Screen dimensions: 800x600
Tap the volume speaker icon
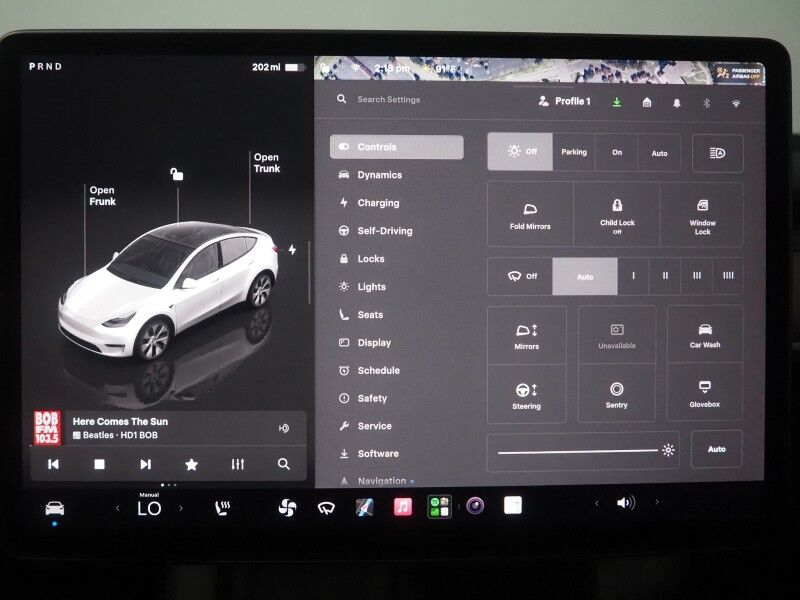[x=626, y=503]
